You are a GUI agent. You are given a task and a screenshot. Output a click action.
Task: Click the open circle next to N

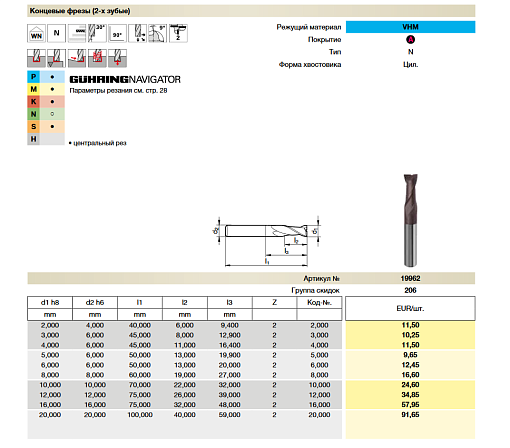point(52,114)
